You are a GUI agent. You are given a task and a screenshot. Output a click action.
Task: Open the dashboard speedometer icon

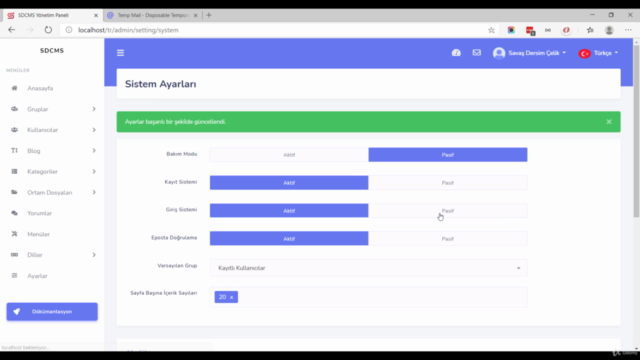click(456, 53)
